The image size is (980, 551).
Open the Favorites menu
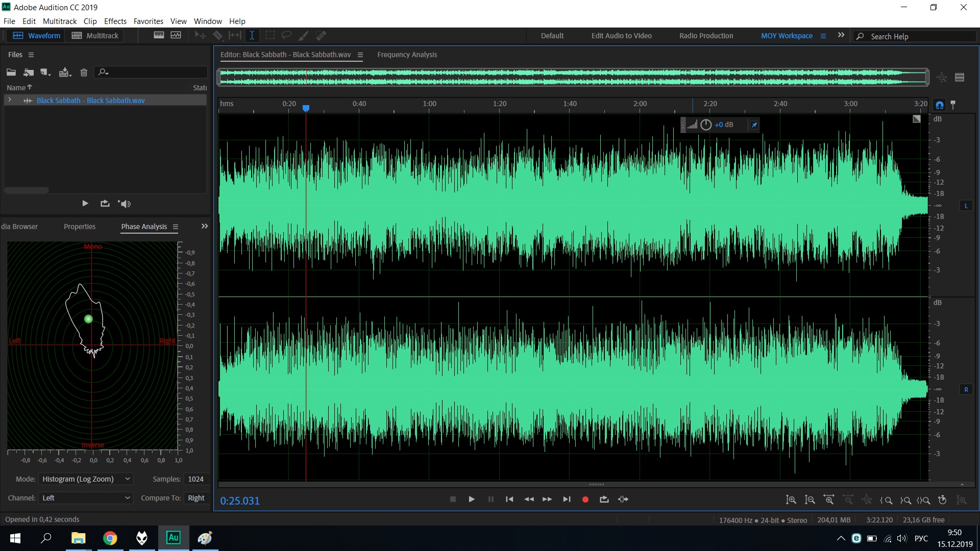point(149,21)
